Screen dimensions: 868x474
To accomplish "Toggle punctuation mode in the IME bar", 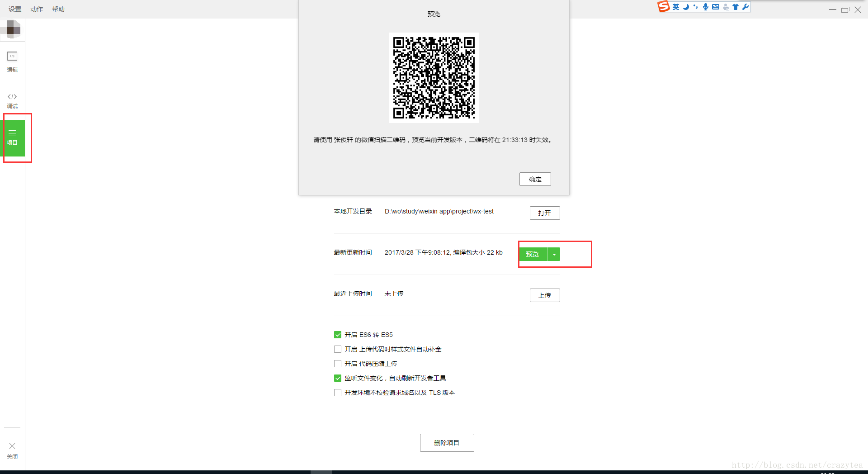I will [696, 7].
